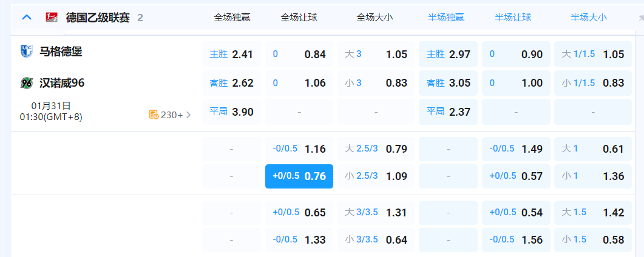Choose full-time -0/0.5 at 1.33
This screenshot has height=257, width=644.
point(299,240)
